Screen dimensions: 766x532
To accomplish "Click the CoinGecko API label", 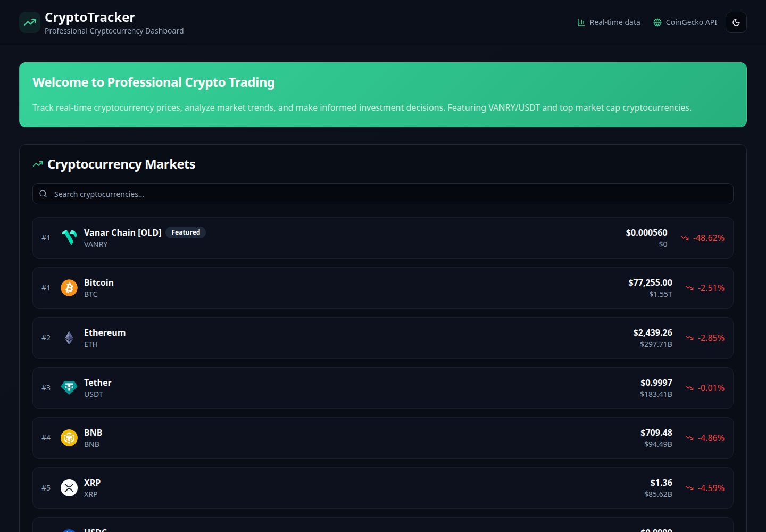I will pyautogui.click(x=692, y=22).
